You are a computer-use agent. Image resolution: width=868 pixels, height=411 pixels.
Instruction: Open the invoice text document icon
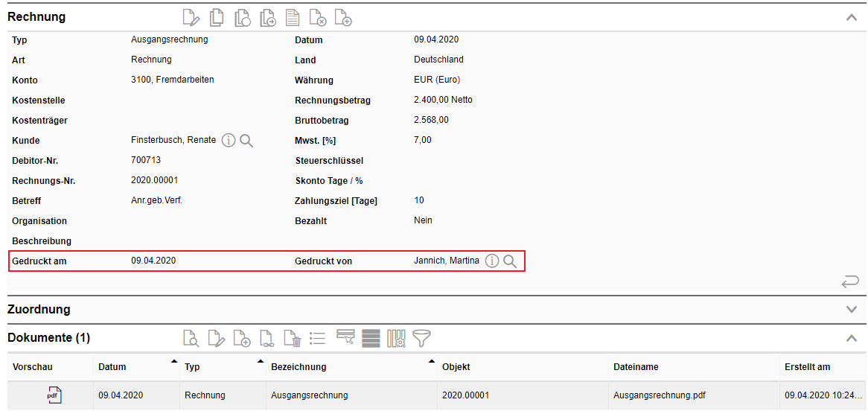pos(293,17)
